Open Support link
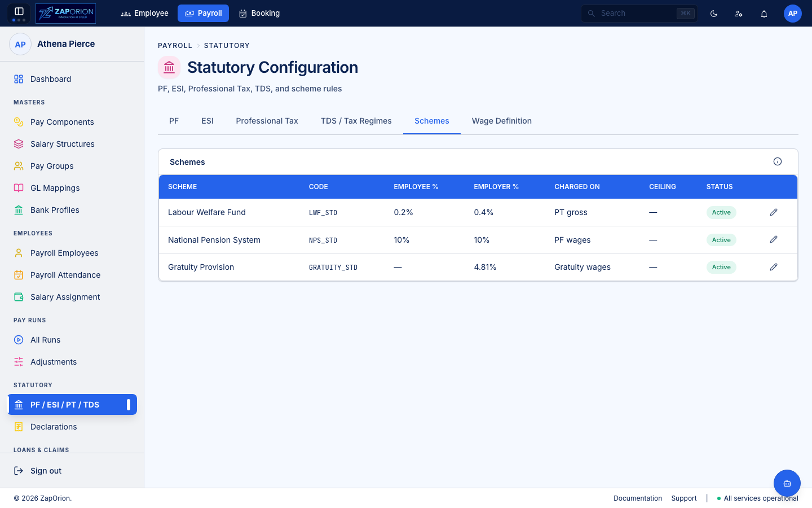The width and height of the screenshot is (812, 508). 684,498
